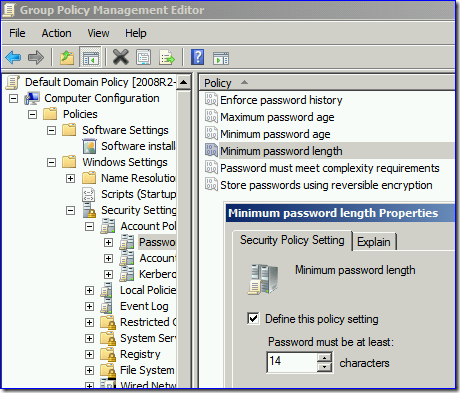Decrease password length with down spinner
The height and width of the screenshot is (393, 460).
pyautogui.click(x=324, y=367)
